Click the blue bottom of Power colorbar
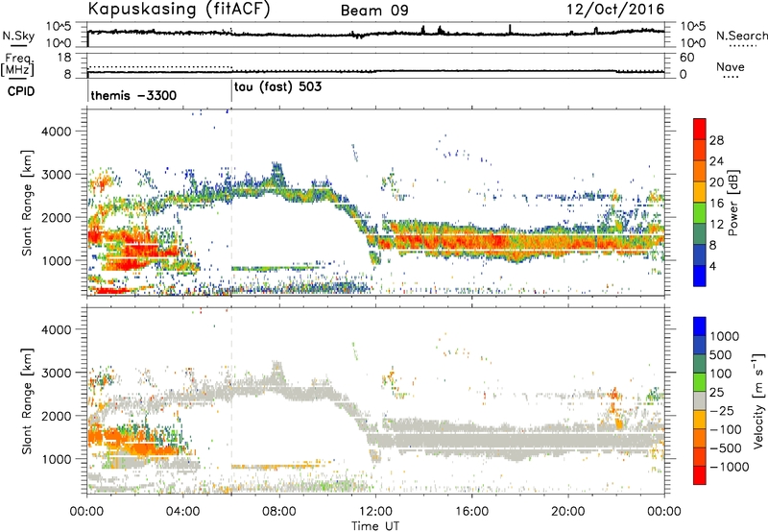The image size is (768, 532). 700,276
